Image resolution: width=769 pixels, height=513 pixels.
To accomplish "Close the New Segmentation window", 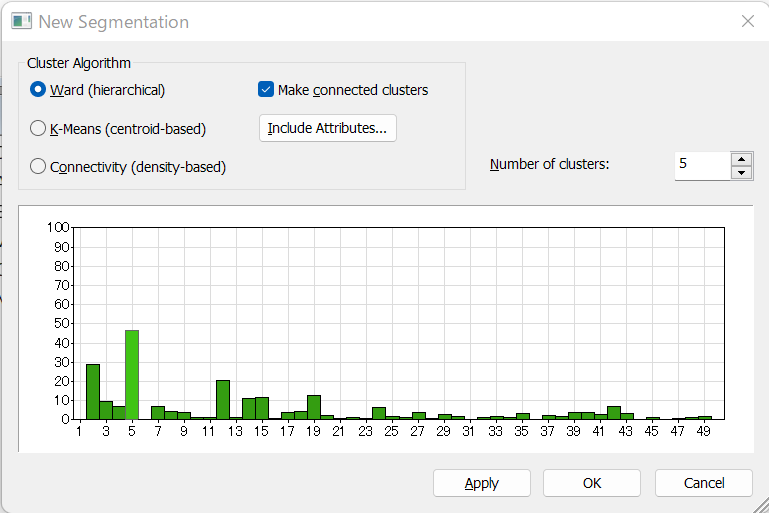I will tap(747, 21).
